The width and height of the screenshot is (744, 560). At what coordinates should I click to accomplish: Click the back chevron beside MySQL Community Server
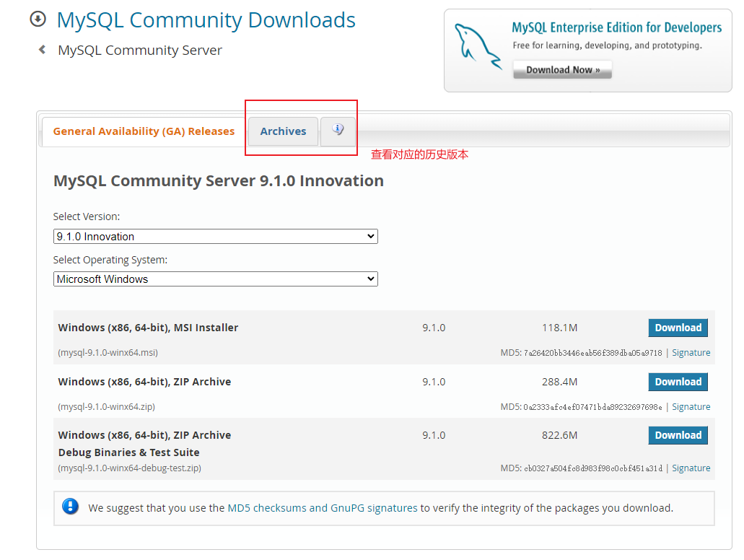click(x=43, y=49)
